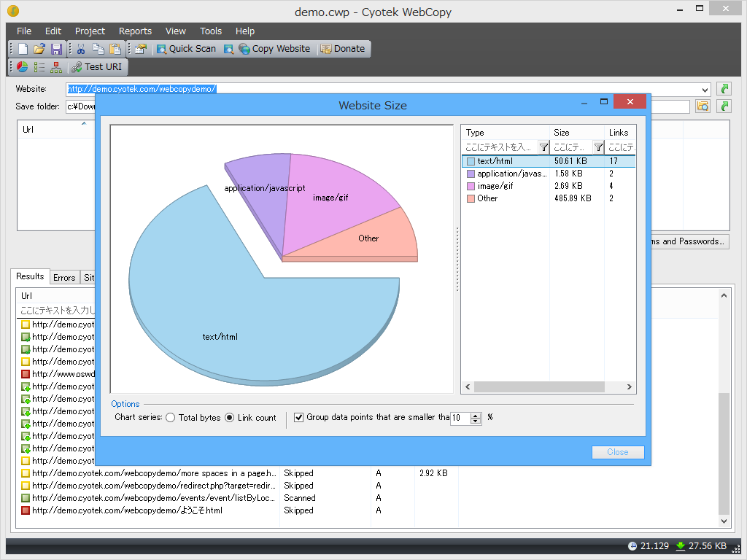Image resolution: width=747 pixels, height=560 pixels.
Task: Select the Link count radio button
Action: click(229, 418)
